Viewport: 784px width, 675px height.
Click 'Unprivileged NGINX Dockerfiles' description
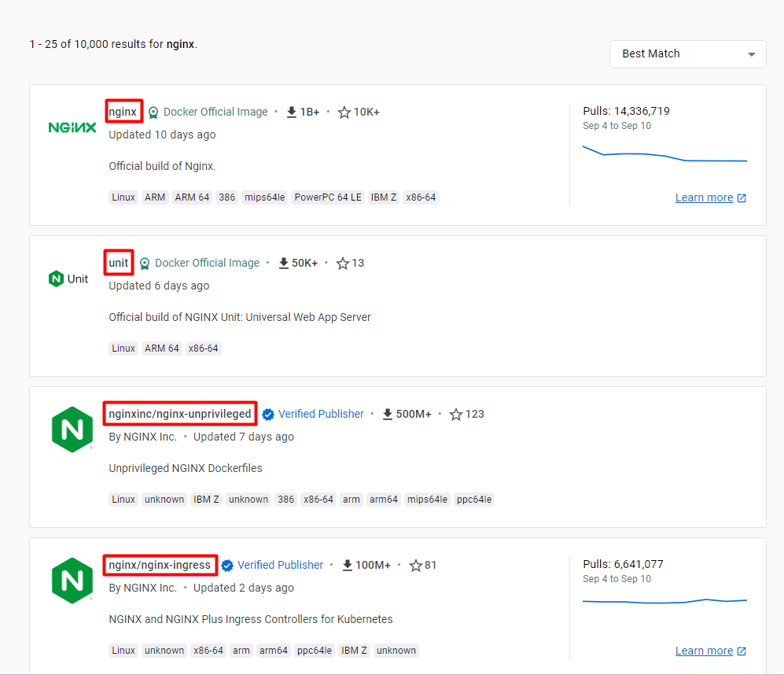click(186, 468)
